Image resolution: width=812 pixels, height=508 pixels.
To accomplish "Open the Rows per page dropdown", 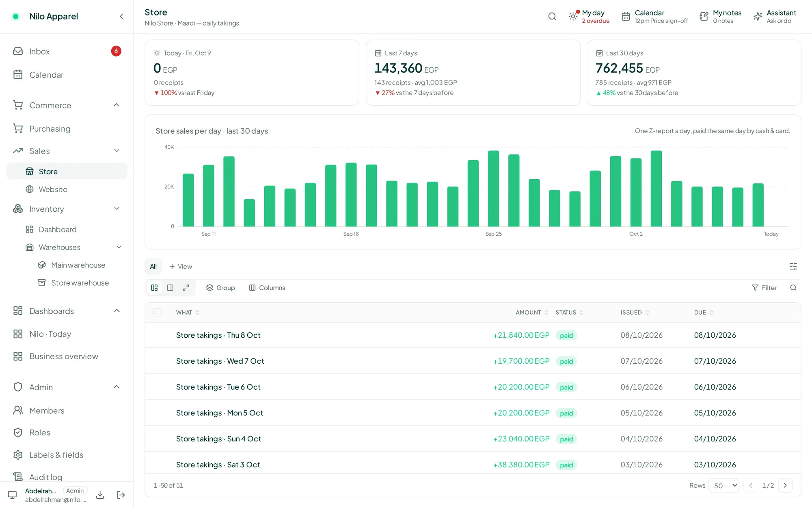I will click(724, 485).
